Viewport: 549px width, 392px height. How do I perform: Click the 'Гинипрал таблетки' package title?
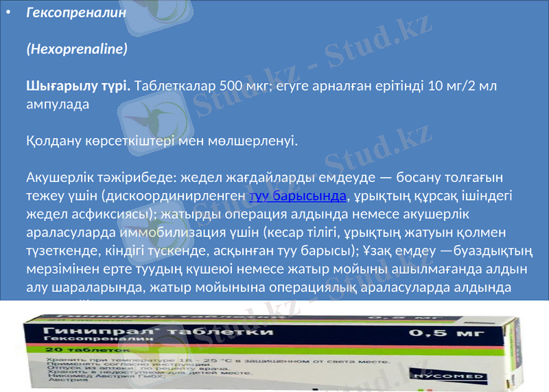[x=159, y=331]
